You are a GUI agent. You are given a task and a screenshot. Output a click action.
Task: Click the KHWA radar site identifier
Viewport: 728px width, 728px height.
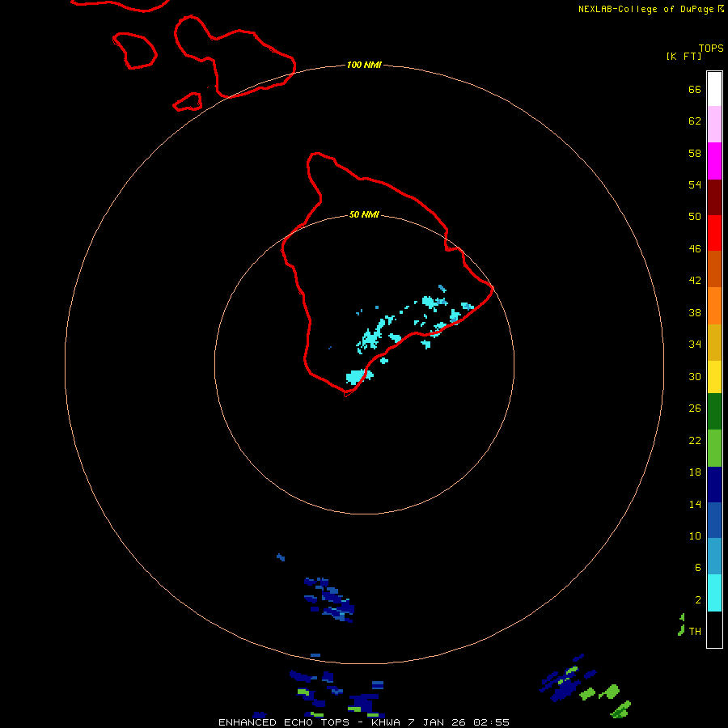(385, 722)
